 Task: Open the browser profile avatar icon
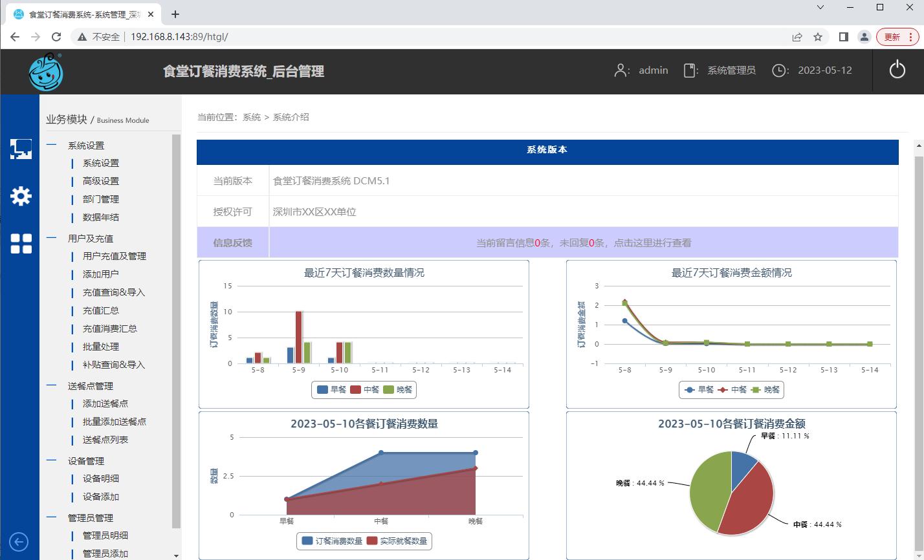click(x=864, y=37)
